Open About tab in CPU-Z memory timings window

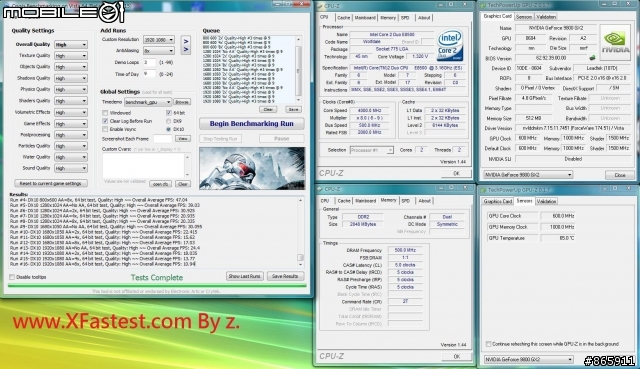click(x=424, y=201)
